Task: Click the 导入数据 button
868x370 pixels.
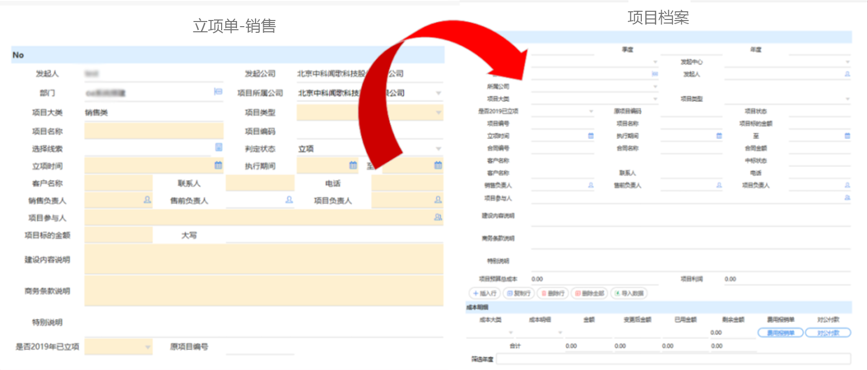Action: click(x=629, y=293)
